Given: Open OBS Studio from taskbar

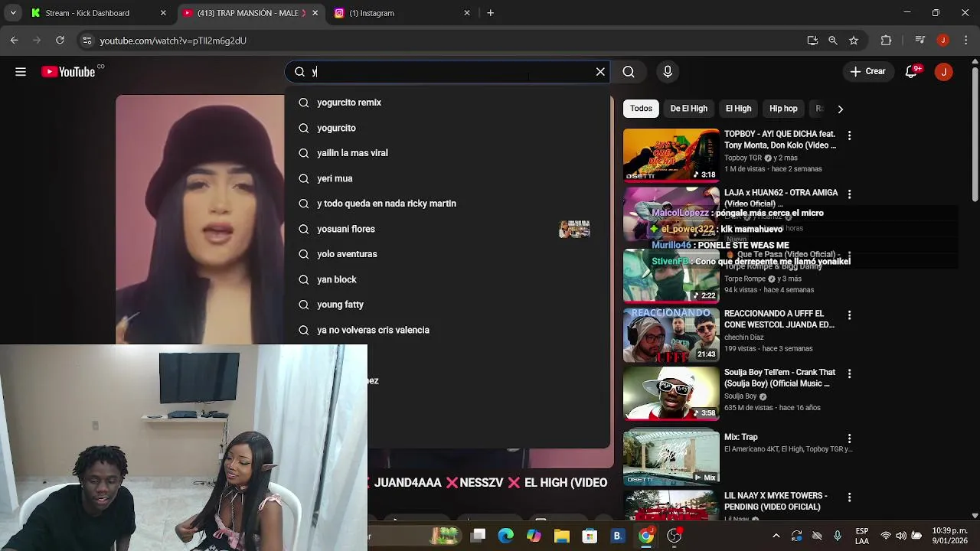Looking at the screenshot, I should 675,536.
